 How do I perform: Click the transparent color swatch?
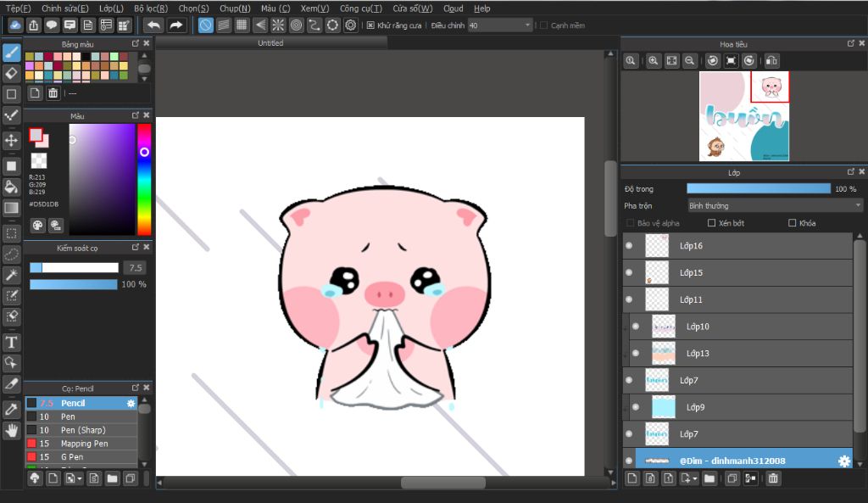[x=39, y=160]
